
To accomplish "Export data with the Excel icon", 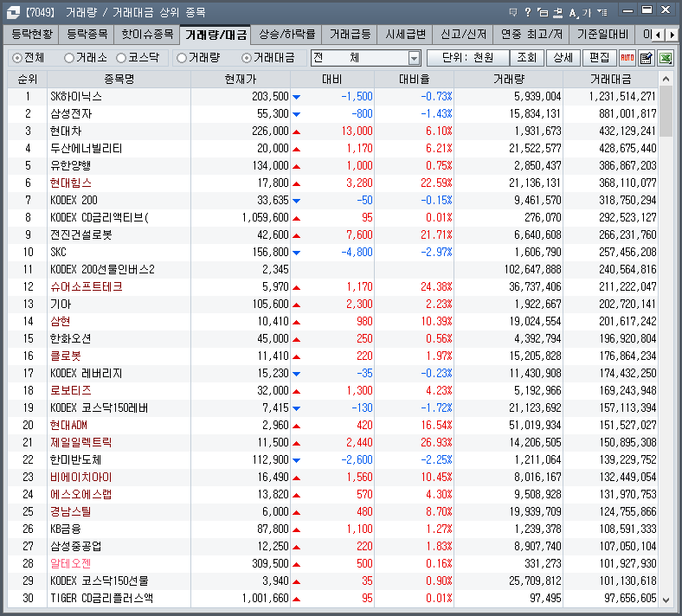I will pos(666,57).
